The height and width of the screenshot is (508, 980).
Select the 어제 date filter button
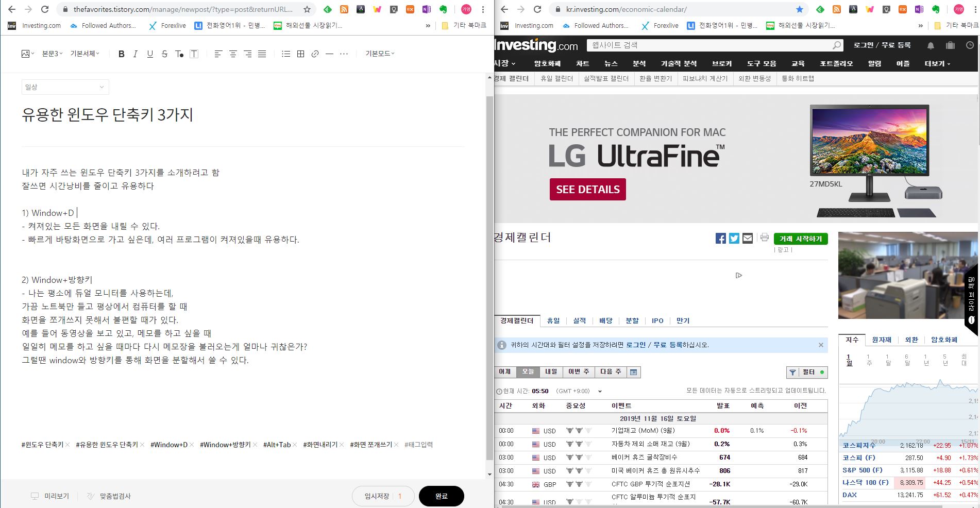(x=505, y=371)
